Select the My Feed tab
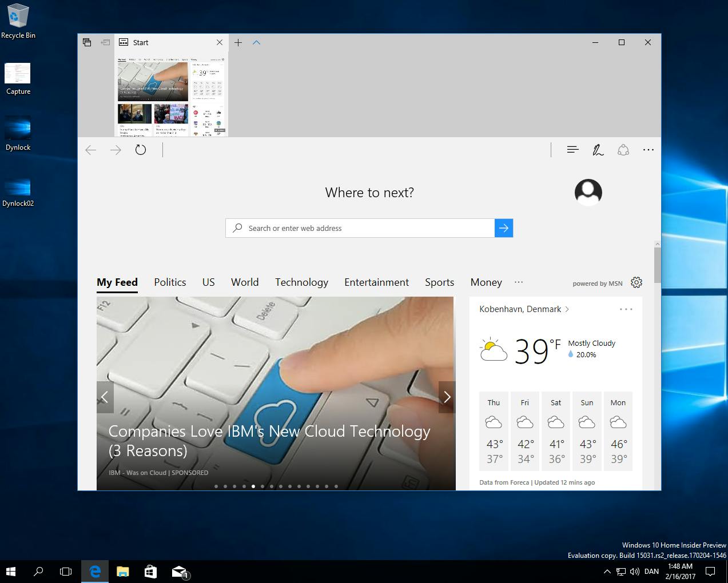This screenshot has height=583, width=728. (x=117, y=282)
